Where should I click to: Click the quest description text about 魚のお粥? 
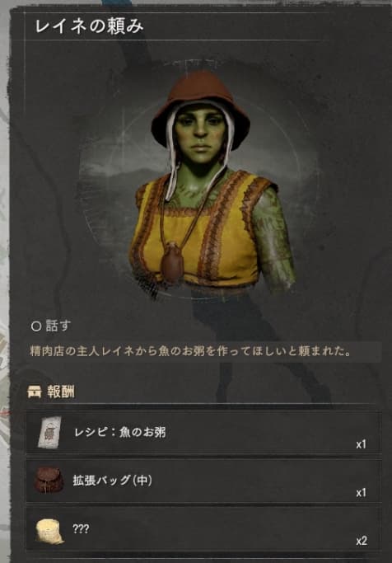pyautogui.click(x=190, y=351)
